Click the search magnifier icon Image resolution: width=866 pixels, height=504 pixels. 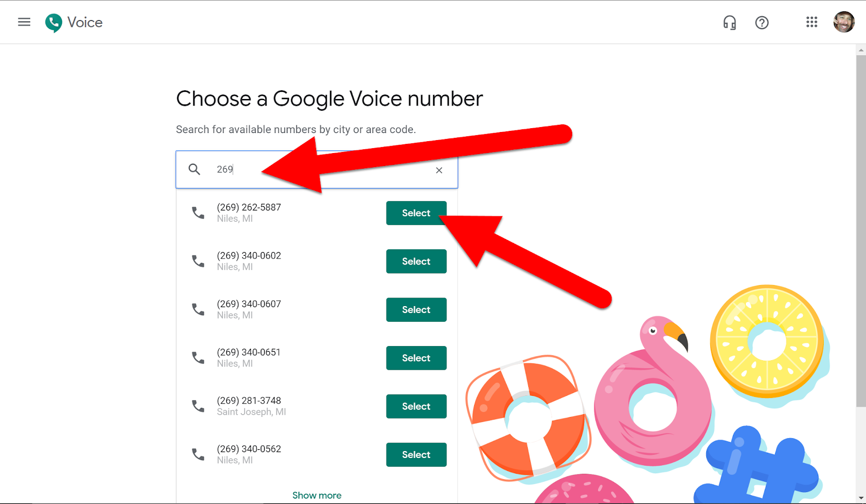[194, 169]
